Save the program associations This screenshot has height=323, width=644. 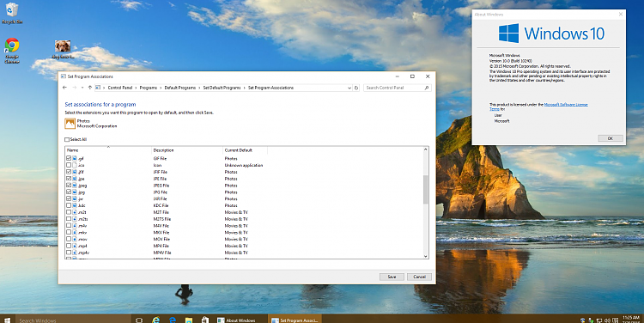click(x=392, y=277)
